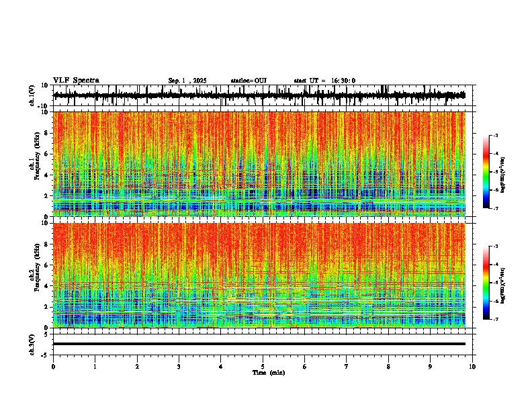532x411 pixels.
Task: Click the 'VLF Spectra' plot title
Action: (x=76, y=81)
